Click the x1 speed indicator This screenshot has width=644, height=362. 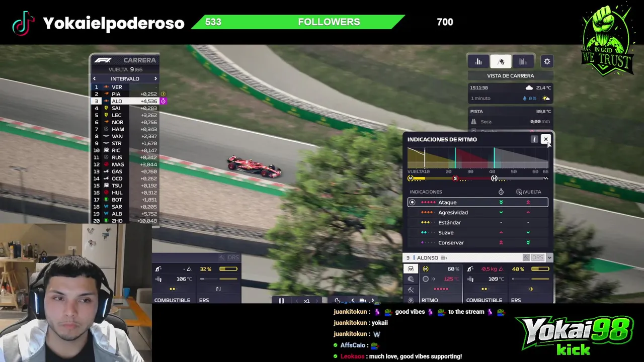tap(306, 301)
